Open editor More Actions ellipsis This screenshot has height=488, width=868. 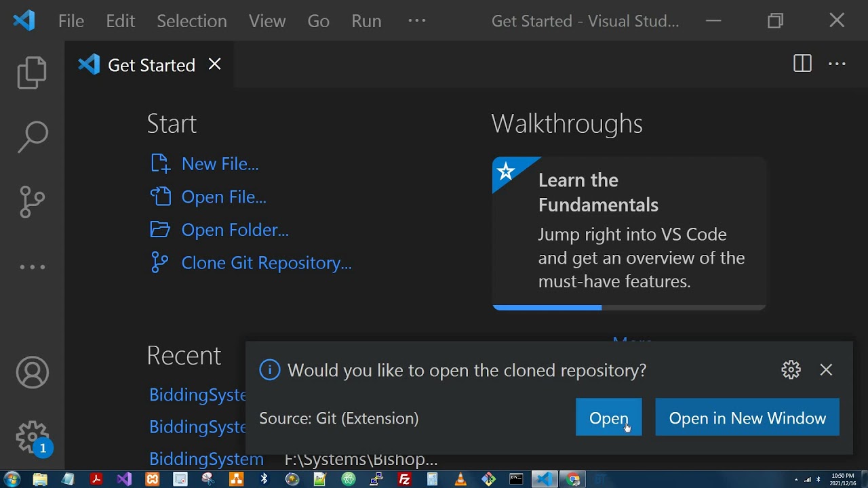[837, 64]
